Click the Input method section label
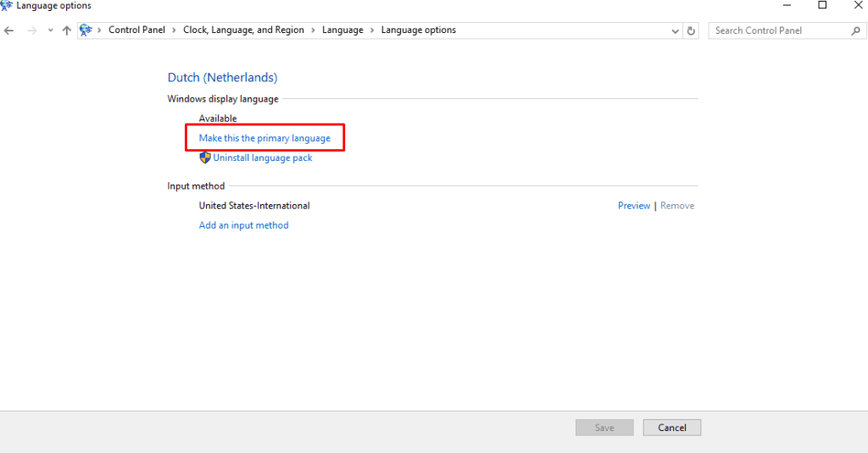This screenshot has width=868, height=453. [x=196, y=185]
